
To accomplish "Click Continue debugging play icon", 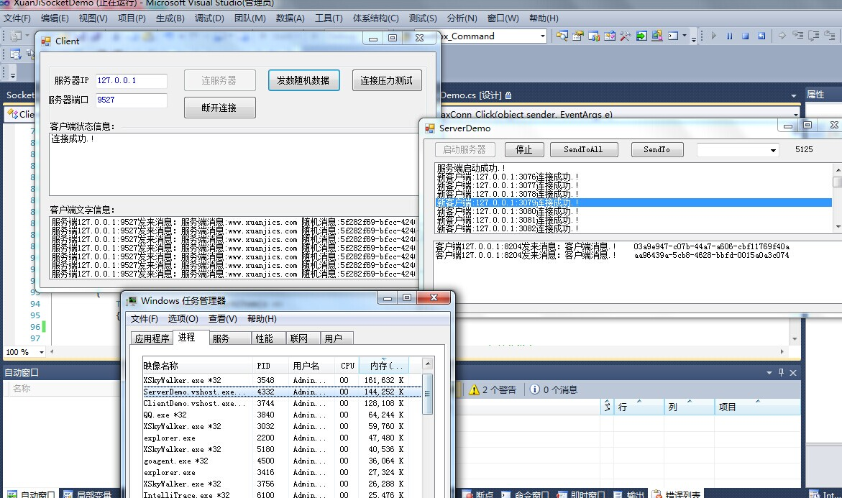I will pyautogui.click(x=714, y=36).
